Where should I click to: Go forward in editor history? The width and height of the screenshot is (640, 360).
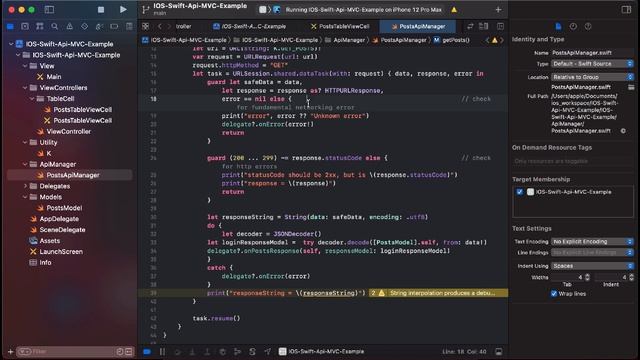[x=169, y=26]
